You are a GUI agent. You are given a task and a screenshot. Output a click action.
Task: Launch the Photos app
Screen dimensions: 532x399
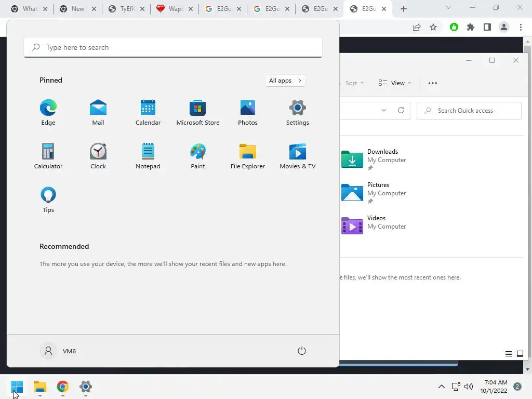pos(248,113)
